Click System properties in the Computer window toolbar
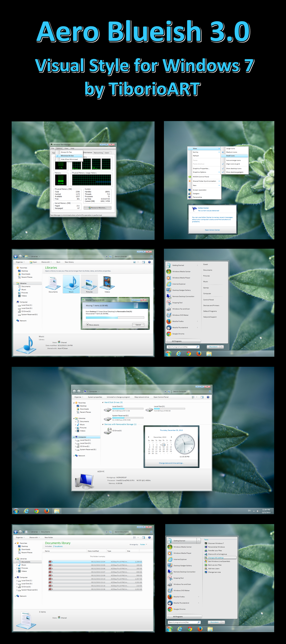 [95, 397]
